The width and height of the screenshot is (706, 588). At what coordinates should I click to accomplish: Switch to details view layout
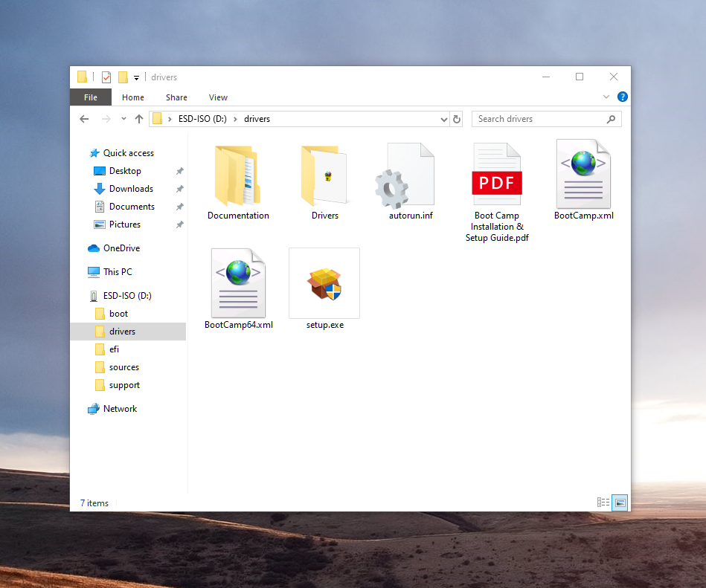[x=603, y=503]
